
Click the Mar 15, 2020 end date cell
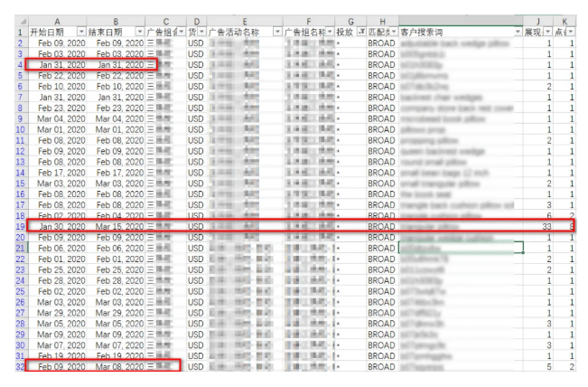(x=117, y=225)
